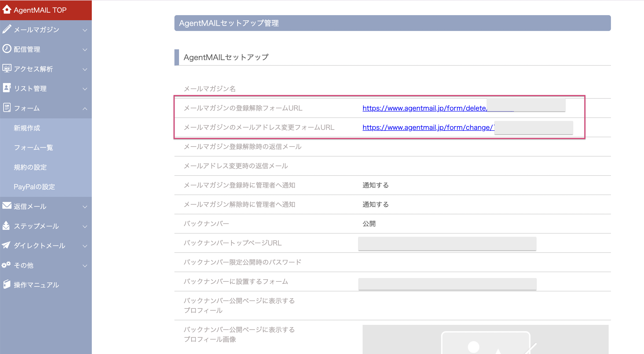Click the リスト管理 sidebar label
Viewport: 644px width, 354px height.
[x=30, y=88]
